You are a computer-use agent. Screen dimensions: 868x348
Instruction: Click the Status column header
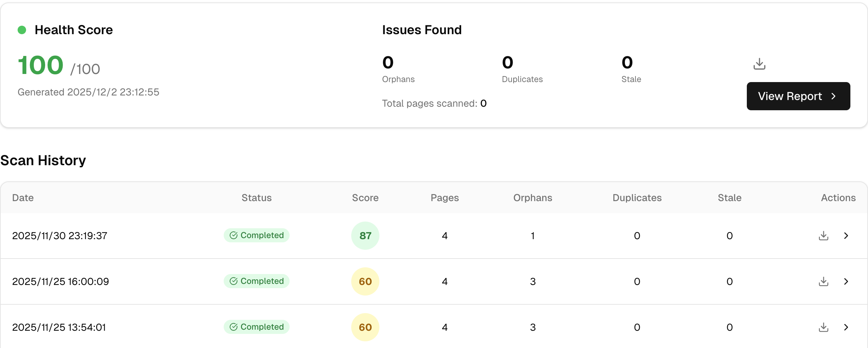click(x=256, y=198)
